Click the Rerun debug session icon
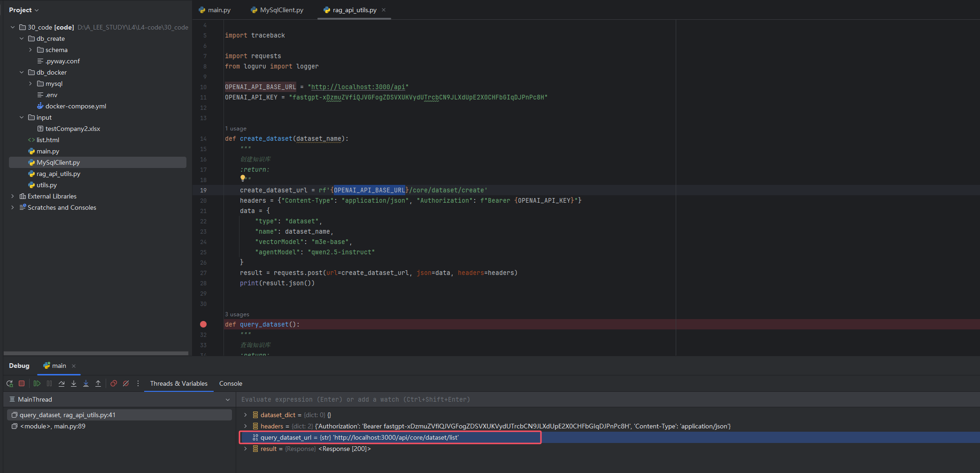 (x=9, y=383)
